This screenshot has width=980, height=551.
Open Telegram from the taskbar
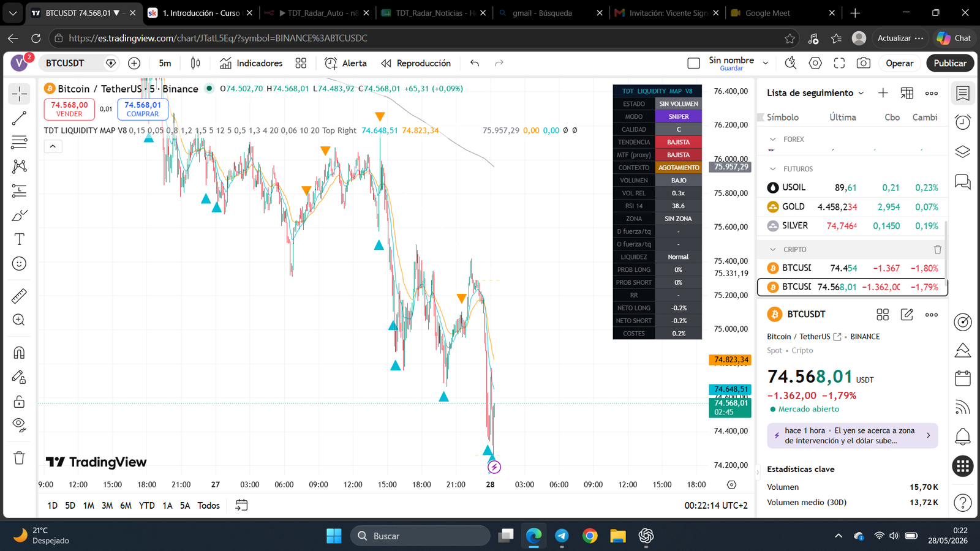(562, 536)
